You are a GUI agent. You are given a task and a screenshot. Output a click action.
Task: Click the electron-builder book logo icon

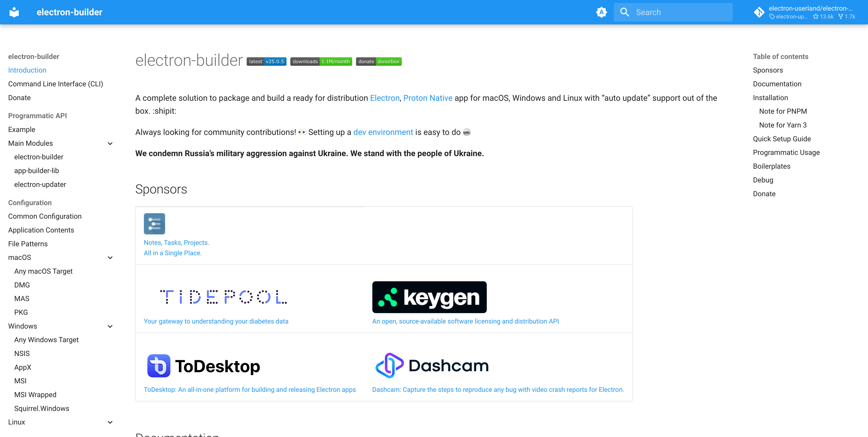point(14,12)
